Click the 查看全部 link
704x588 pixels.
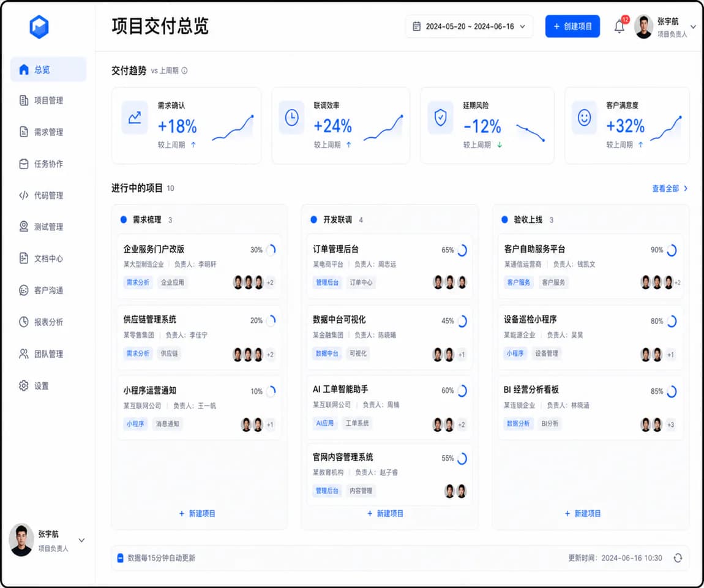click(x=670, y=189)
